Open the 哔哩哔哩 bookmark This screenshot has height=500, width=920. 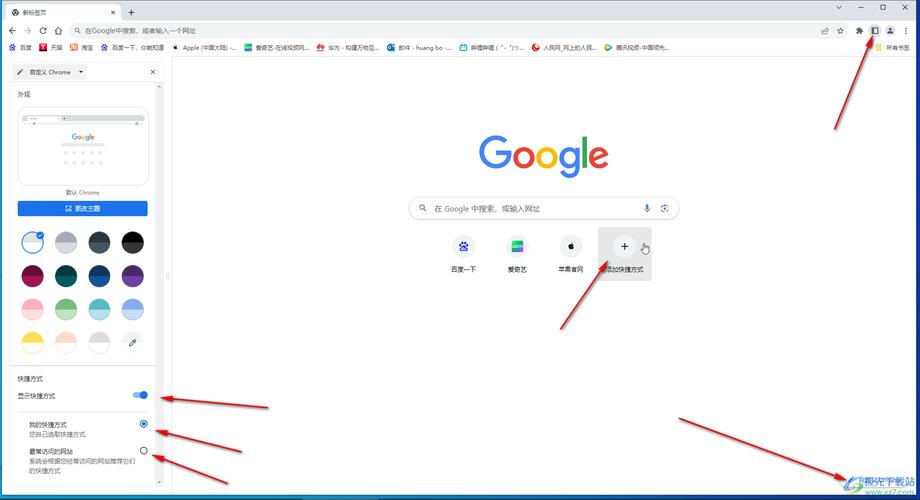pos(492,48)
